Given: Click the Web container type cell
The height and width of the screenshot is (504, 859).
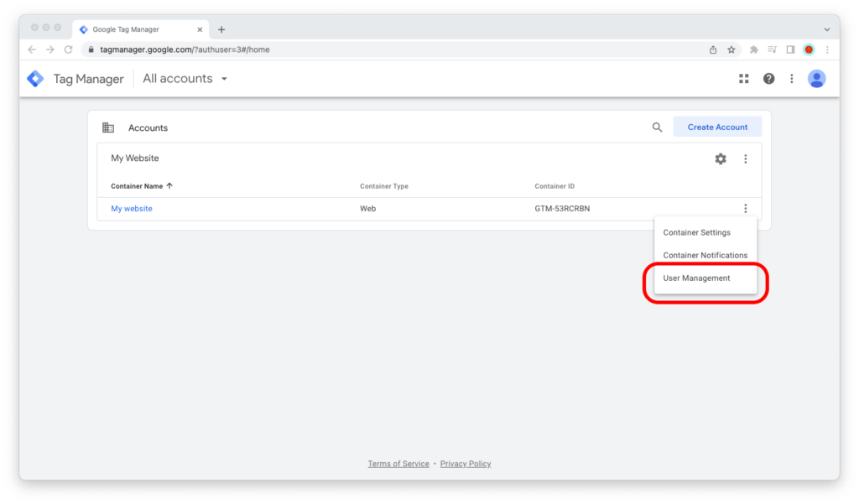Looking at the screenshot, I should click(x=367, y=209).
